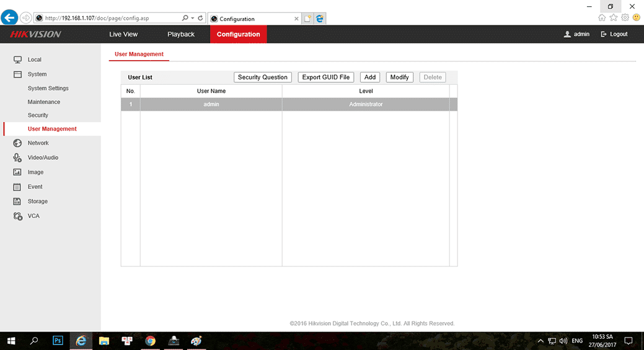Click the browser forward arrow
644x350 pixels.
click(26, 17)
